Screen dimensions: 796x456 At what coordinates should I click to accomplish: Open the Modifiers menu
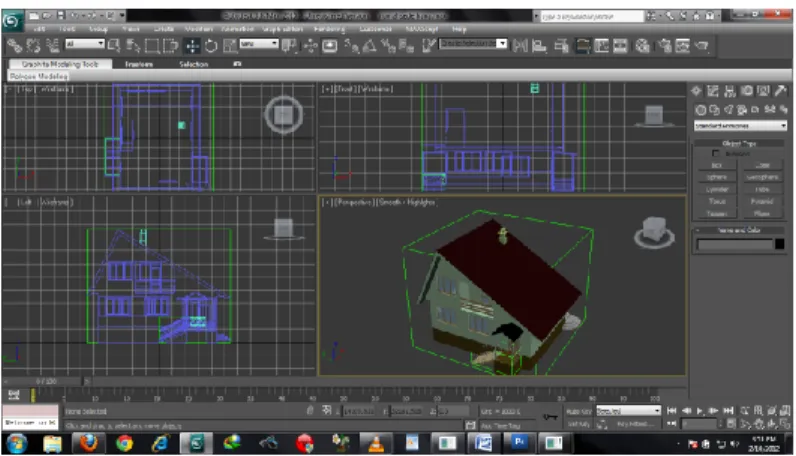[198, 29]
